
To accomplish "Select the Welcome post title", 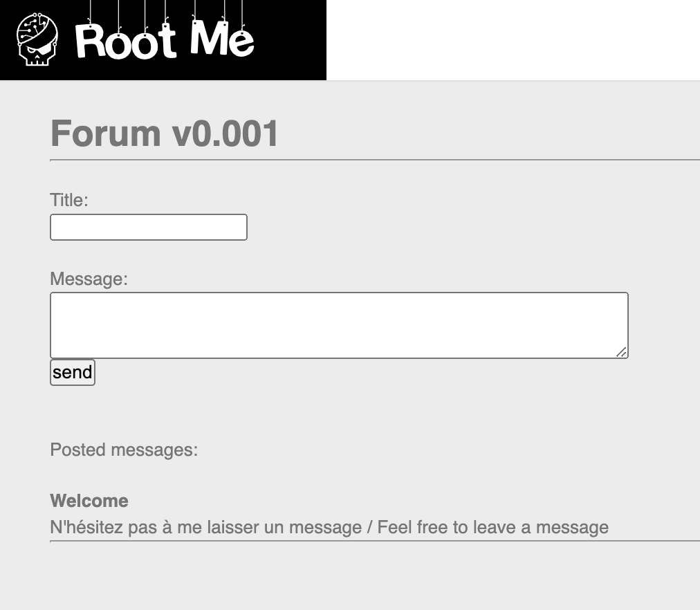I will 89,501.
